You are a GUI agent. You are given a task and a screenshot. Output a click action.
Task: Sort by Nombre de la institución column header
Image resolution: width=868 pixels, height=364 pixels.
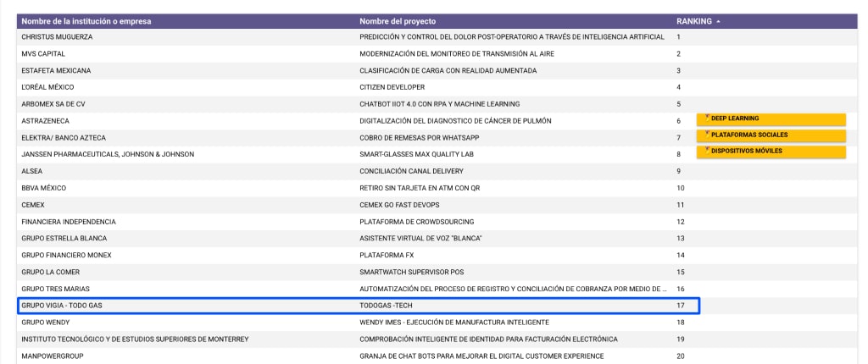click(x=86, y=21)
